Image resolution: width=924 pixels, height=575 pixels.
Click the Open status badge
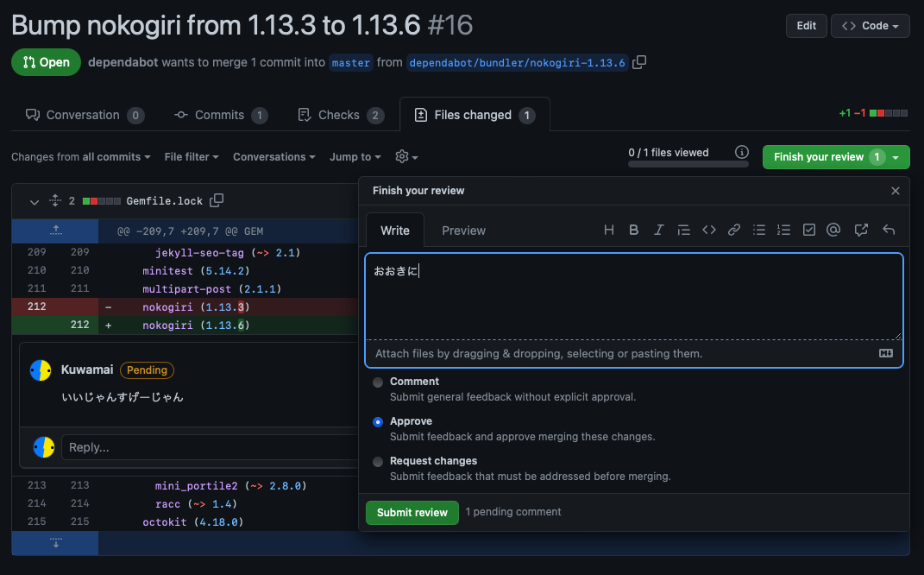click(46, 62)
